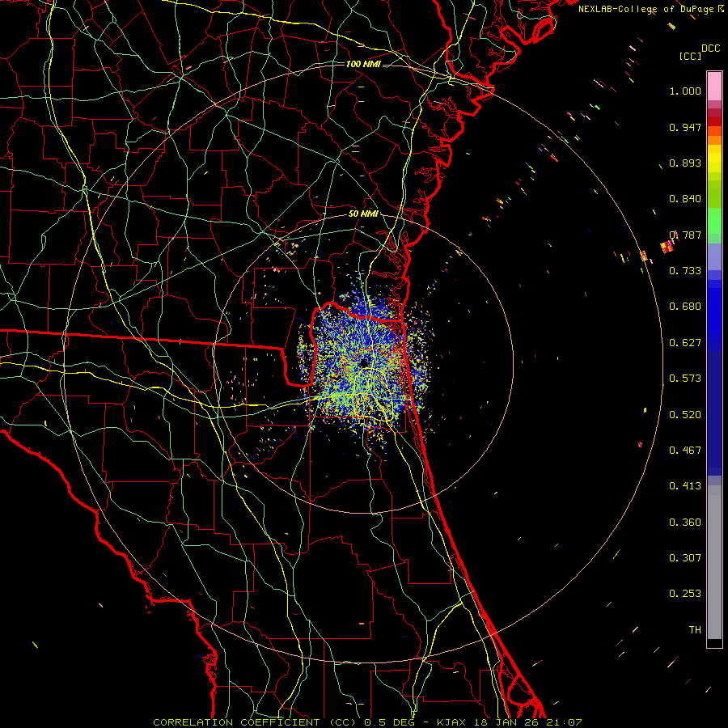Click the 0.680 legend value
This screenshot has width=728, height=728.
pos(685,307)
